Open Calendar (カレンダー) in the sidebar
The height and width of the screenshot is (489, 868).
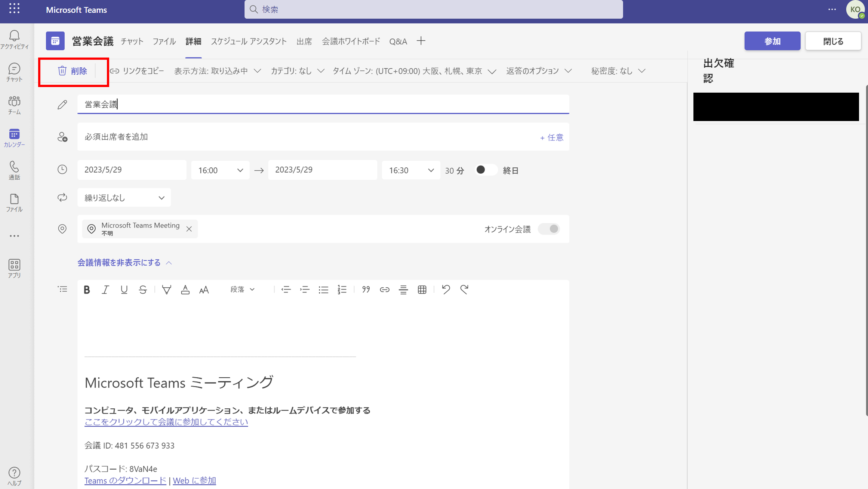coord(14,137)
